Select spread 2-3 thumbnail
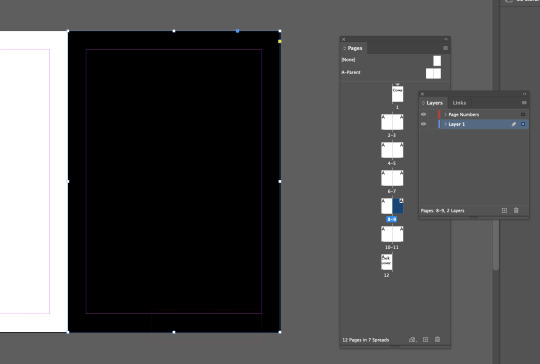Image resolution: width=540 pixels, height=364 pixels. point(392,122)
